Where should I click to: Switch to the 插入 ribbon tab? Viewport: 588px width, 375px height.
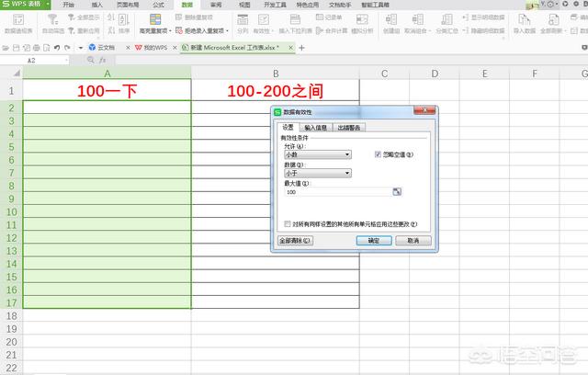pyautogui.click(x=96, y=5)
